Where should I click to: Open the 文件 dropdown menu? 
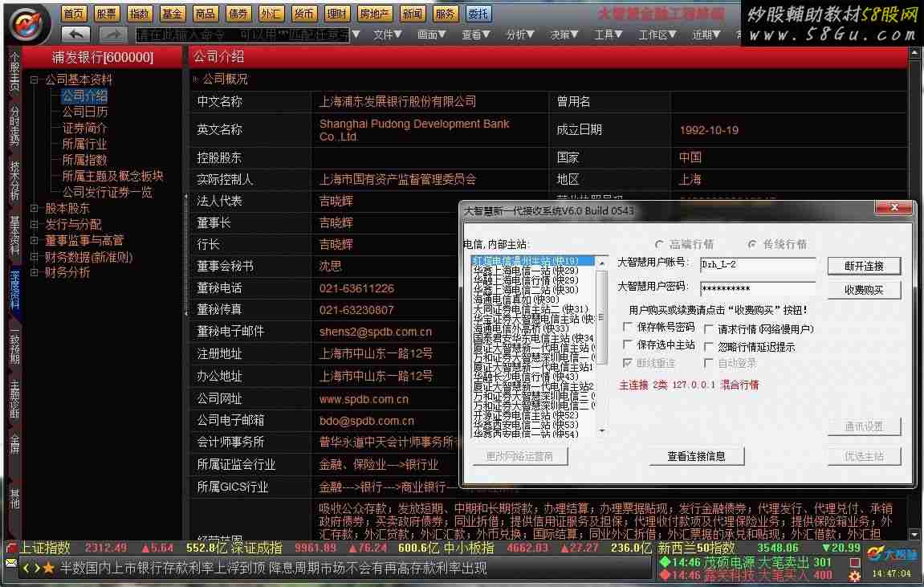tap(387, 35)
